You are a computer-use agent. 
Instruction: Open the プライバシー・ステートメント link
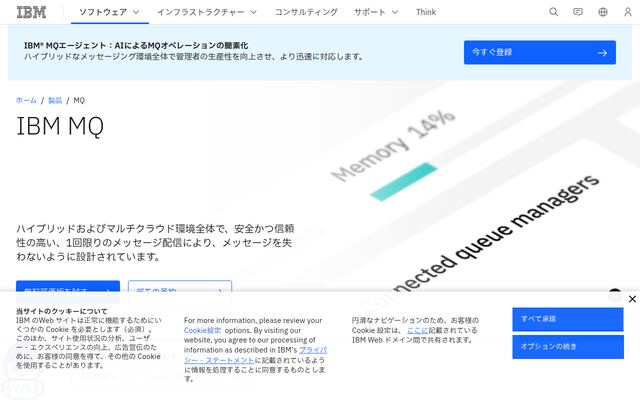256,355
